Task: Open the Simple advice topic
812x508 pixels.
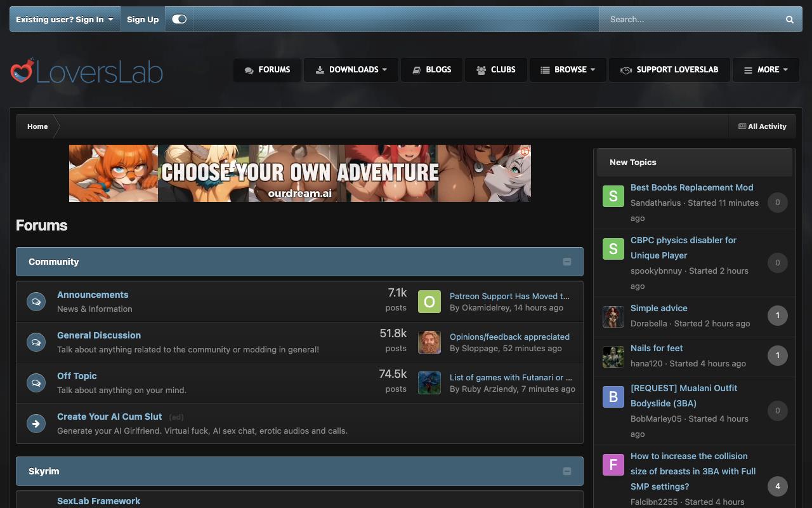Action: click(x=659, y=308)
